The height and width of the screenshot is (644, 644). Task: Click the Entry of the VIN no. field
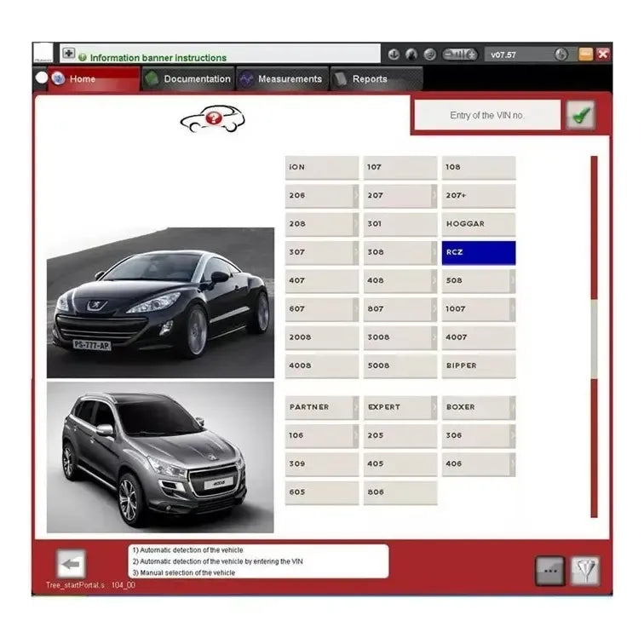(487, 115)
